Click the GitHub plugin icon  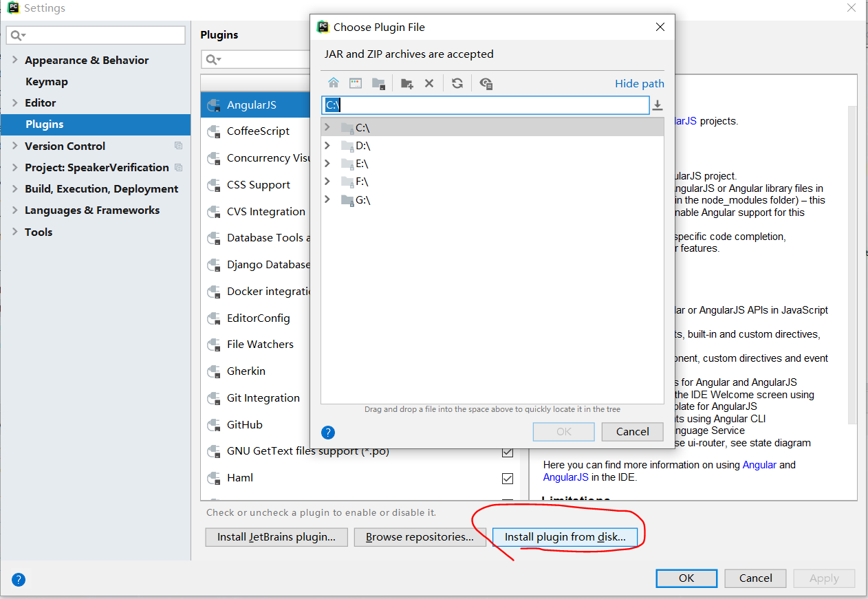pos(214,425)
